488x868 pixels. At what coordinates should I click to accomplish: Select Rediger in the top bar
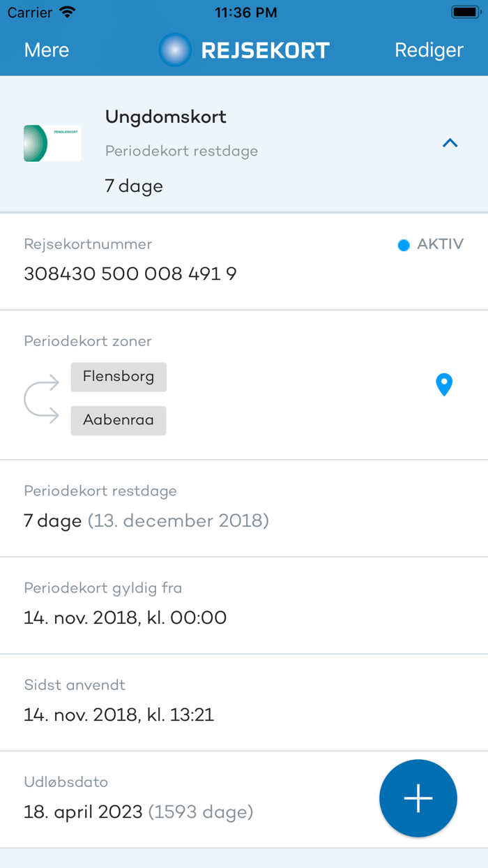[x=429, y=50]
